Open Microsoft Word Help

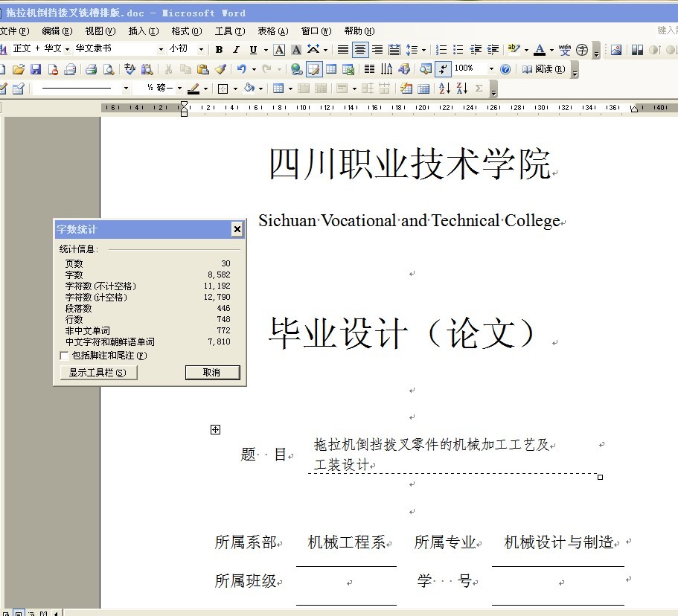click(x=505, y=69)
